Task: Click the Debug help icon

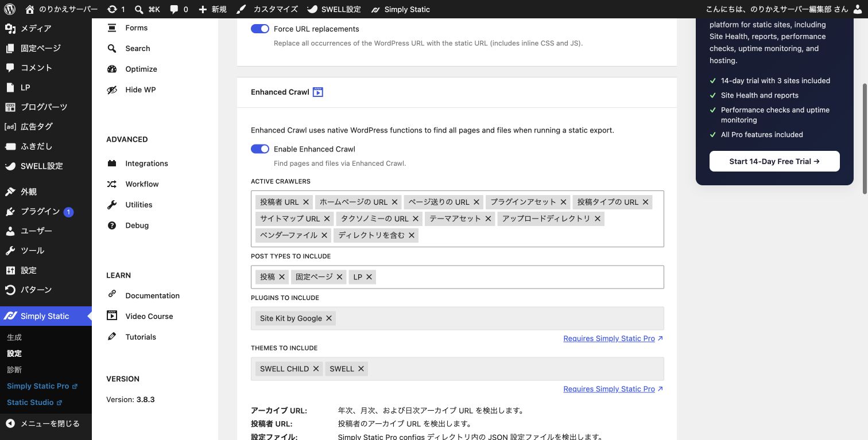Action: (x=112, y=225)
